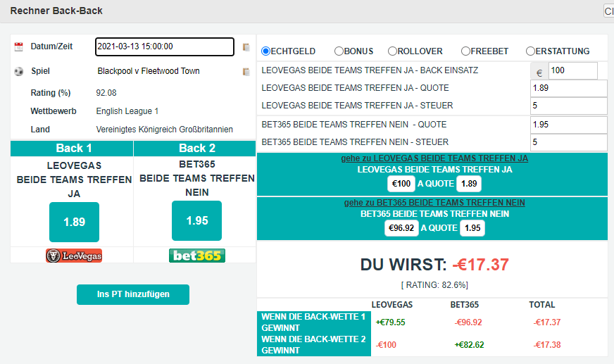
Task: Open link gehe zu LEOVEGAS BEIDE TEAMS TREFFEN JA
Action: click(x=434, y=158)
